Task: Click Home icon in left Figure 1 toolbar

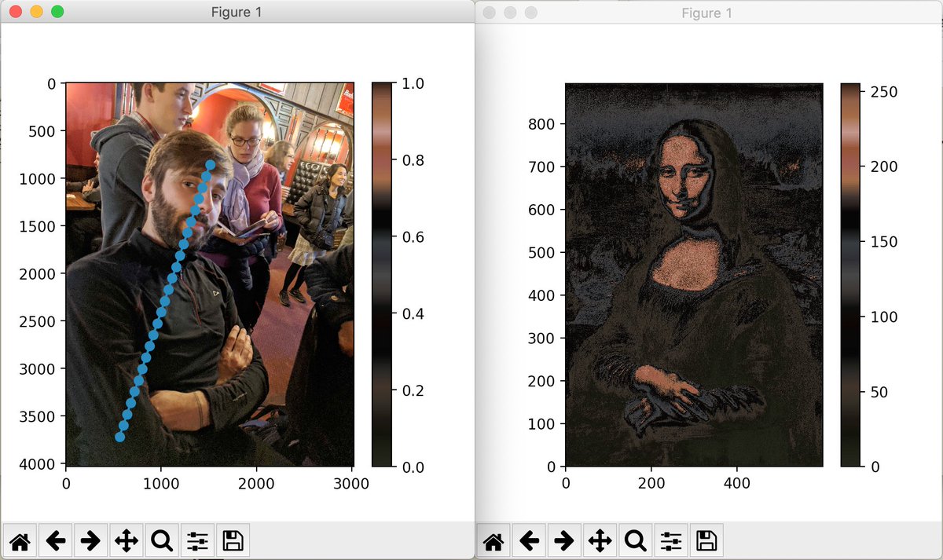Action: [20, 540]
